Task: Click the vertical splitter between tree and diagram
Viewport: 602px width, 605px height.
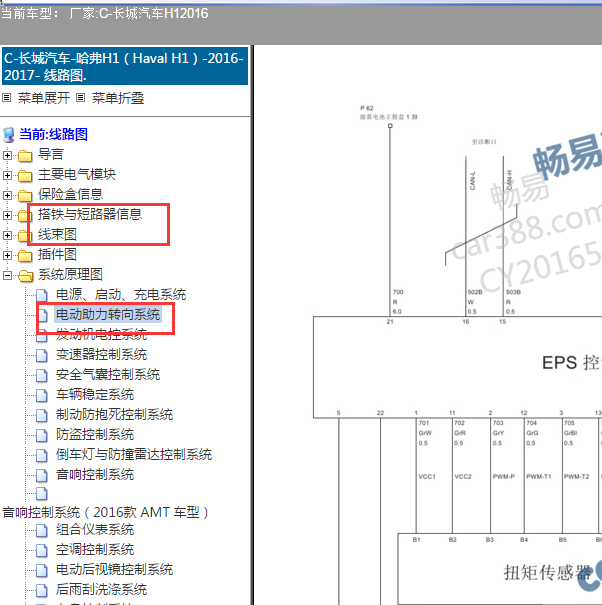Action: coord(252,325)
